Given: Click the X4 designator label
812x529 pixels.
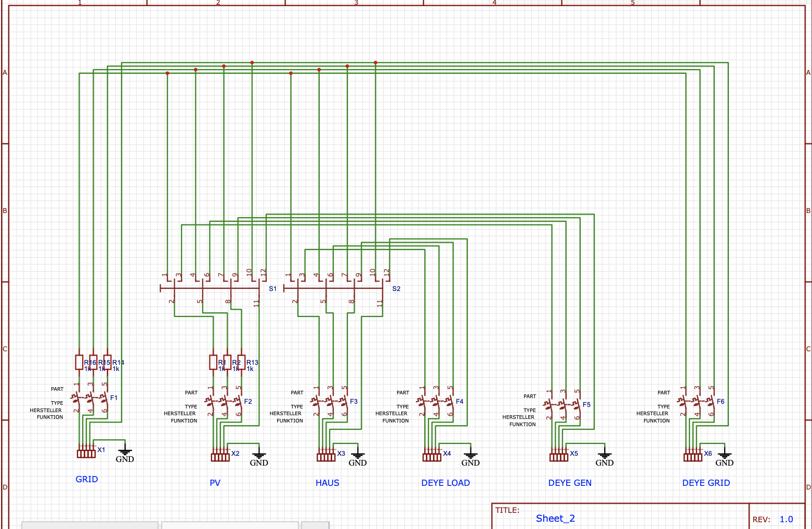Looking at the screenshot, I should point(447,454).
